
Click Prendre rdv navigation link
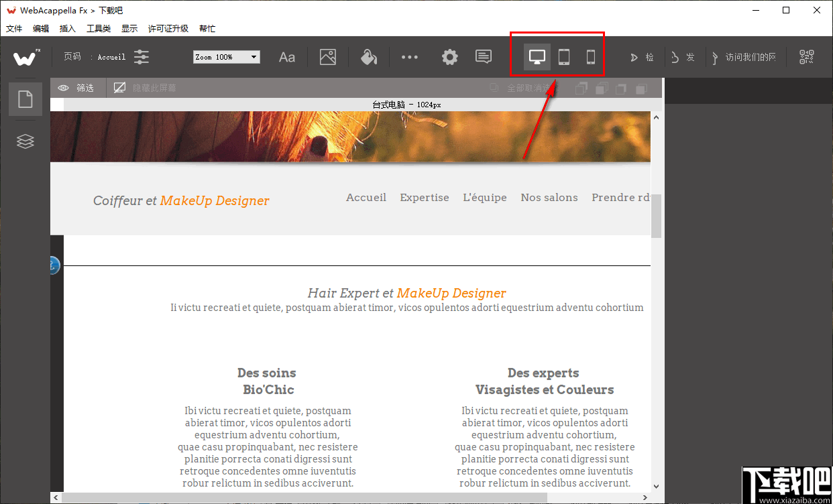pos(621,197)
